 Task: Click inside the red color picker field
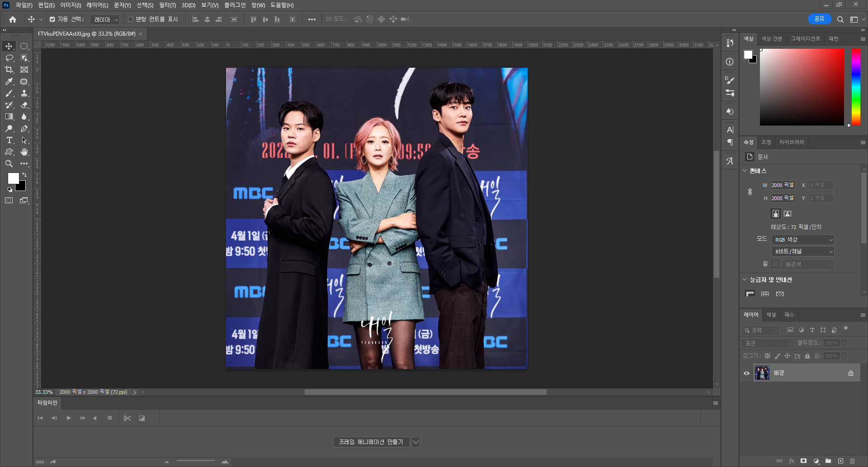(802, 87)
